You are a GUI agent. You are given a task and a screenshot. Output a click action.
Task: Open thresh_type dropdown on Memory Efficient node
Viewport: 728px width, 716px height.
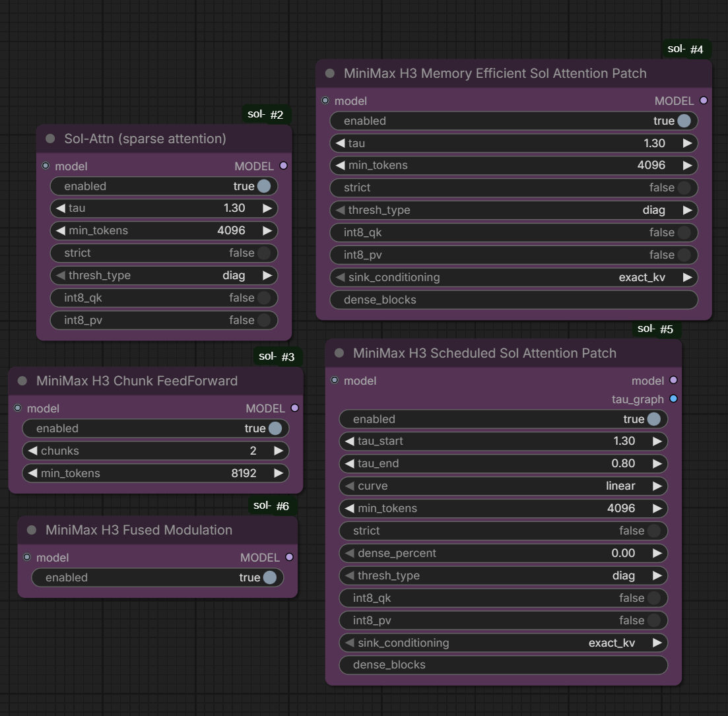click(x=514, y=210)
